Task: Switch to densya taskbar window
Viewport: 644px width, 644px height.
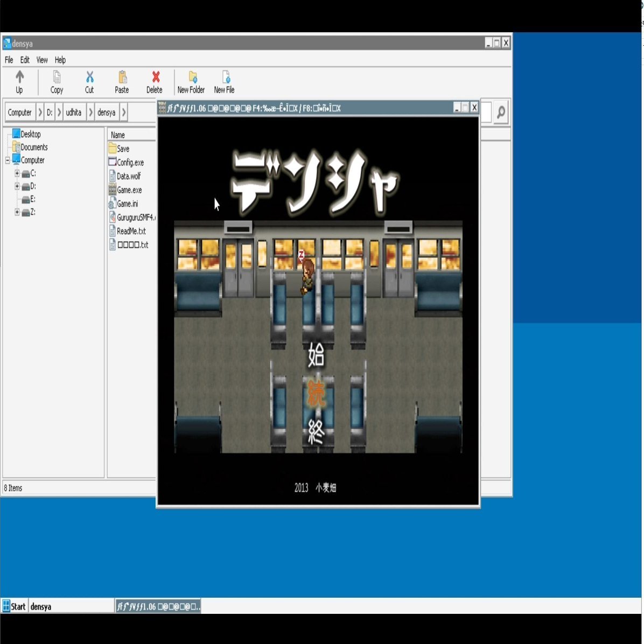Action: (x=71, y=606)
